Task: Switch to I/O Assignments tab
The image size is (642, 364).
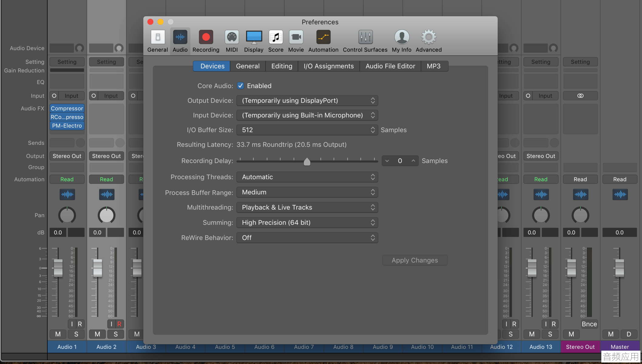Action: pos(329,66)
